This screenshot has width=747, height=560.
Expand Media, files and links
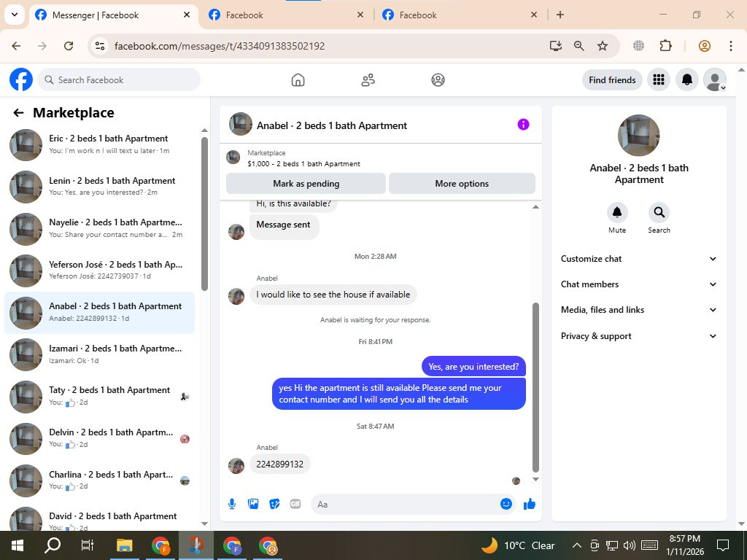pos(638,310)
